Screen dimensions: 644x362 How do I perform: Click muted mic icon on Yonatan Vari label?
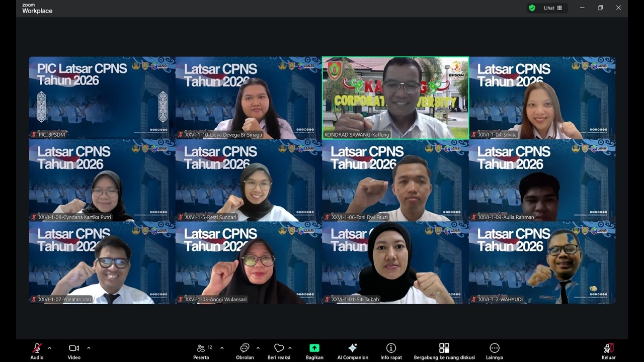pyautogui.click(x=34, y=299)
